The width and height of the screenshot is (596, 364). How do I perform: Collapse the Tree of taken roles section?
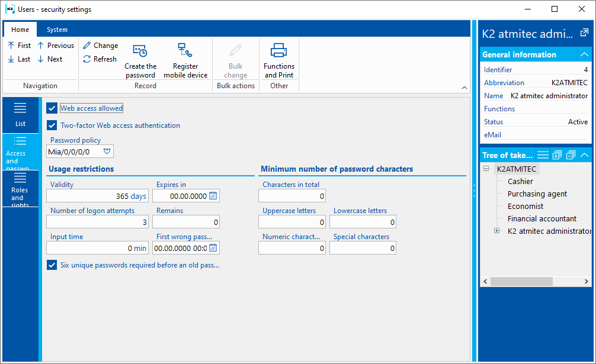pos(584,155)
